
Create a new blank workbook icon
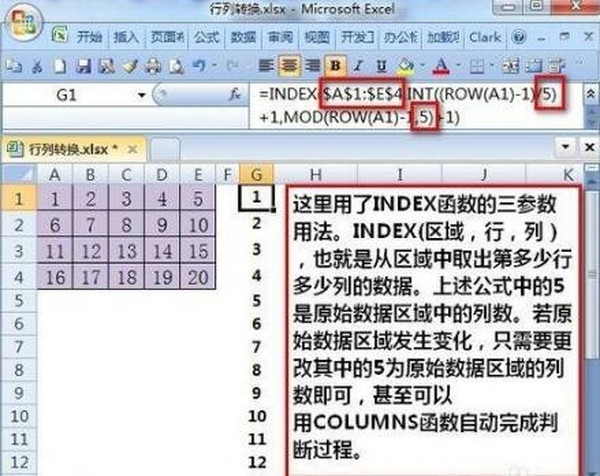60,67
